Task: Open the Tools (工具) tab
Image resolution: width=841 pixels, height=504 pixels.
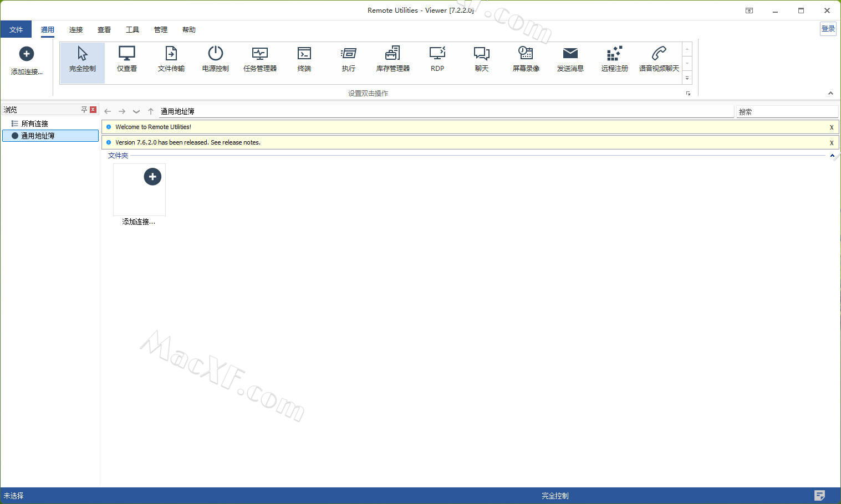Action: point(132,29)
